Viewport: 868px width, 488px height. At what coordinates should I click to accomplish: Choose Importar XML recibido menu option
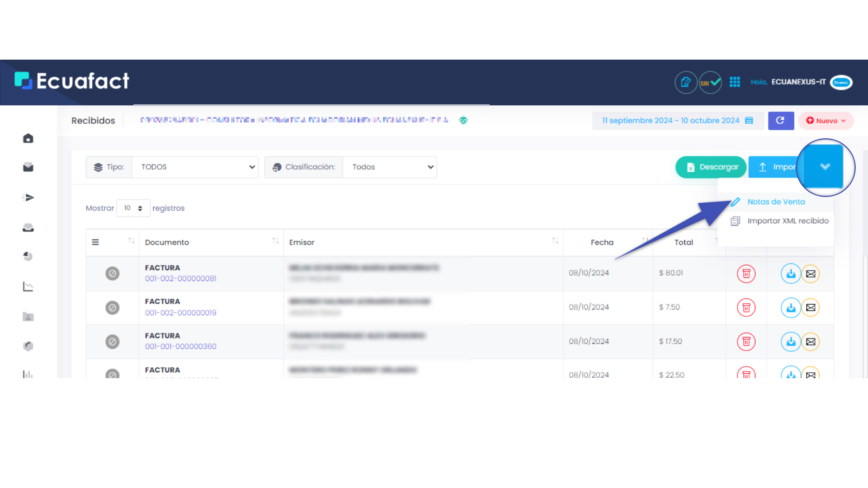788,221
